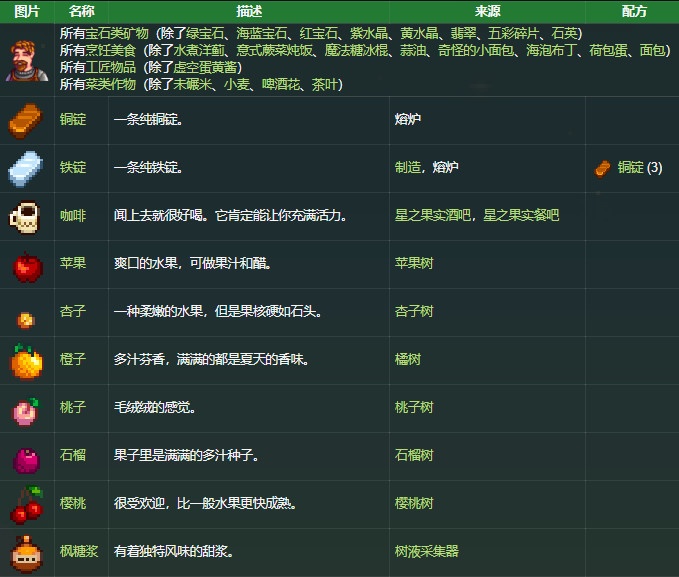Click the villager portrait image
Screen dimensions: 679x577
27,61
